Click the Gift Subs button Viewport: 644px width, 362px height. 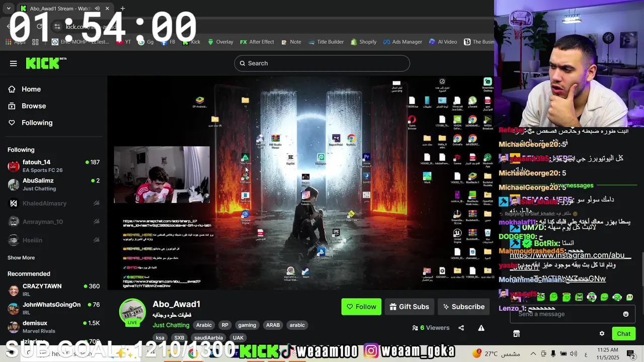(409, 307)
